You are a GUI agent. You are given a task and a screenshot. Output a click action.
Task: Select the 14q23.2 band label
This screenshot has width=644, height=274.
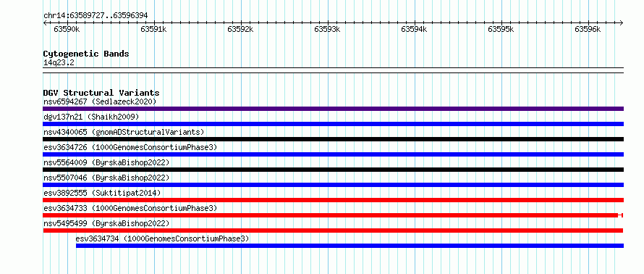click(x=59, y=63)
